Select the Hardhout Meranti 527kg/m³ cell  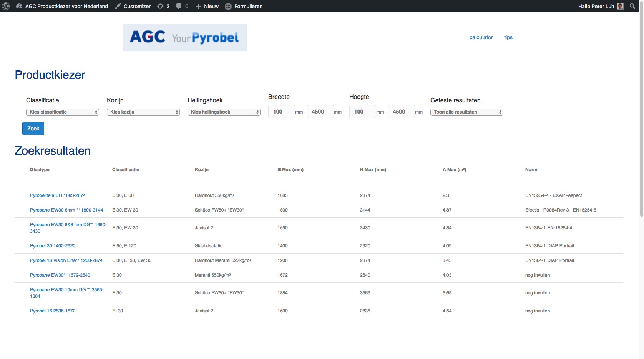[x=223, y=260]
